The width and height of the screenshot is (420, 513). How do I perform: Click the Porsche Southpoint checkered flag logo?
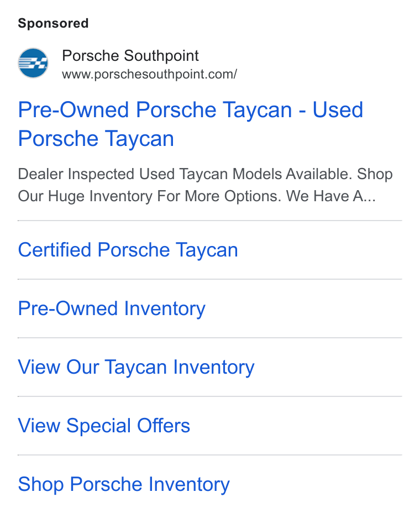pos(33,63)
